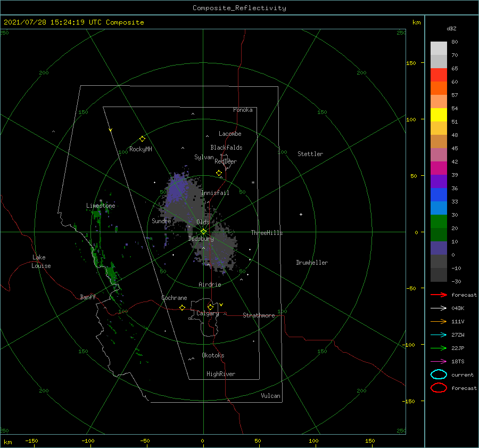Click the Innisfail label
Viewport: 479px width, 448px height.
coord(215,193)
